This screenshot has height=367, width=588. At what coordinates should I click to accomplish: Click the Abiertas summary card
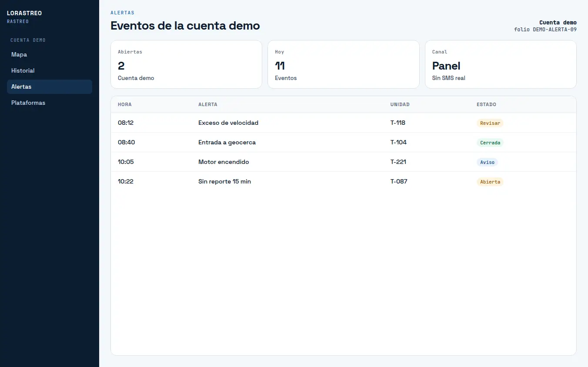point(186,64)
